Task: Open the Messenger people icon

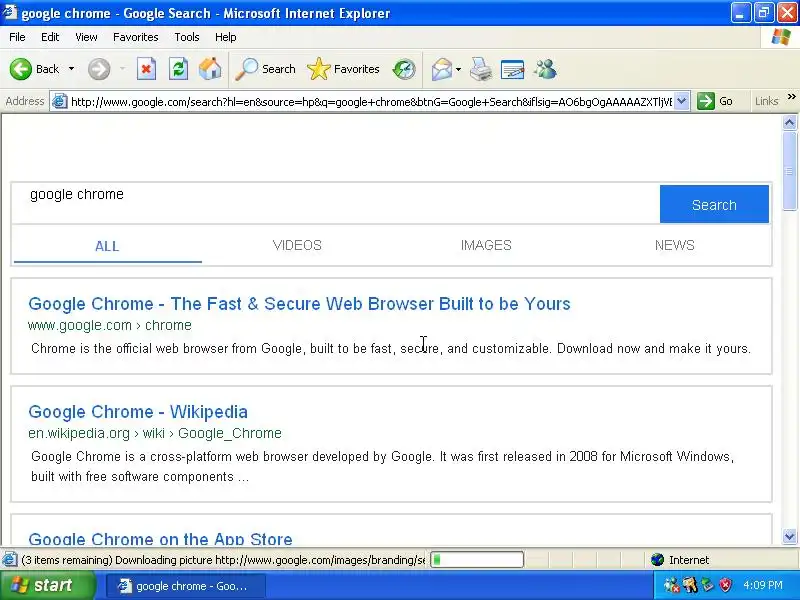Action: click(545, 69)
